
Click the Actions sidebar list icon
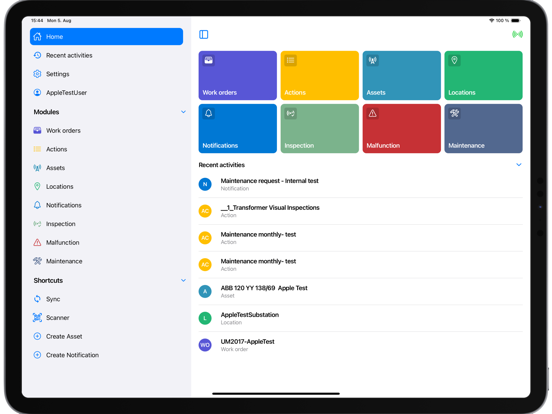point(37,149)
